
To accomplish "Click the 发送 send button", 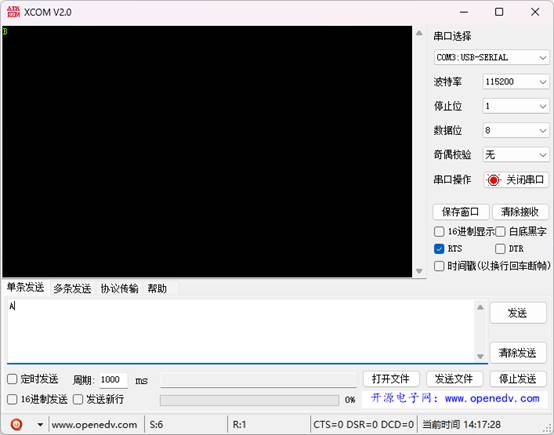I will [518, 313].
